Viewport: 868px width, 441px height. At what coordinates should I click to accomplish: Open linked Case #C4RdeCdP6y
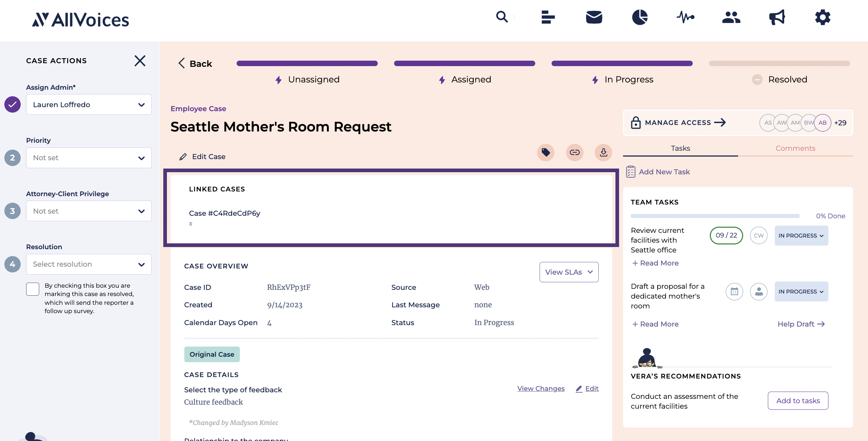click(x=225, y=213)
